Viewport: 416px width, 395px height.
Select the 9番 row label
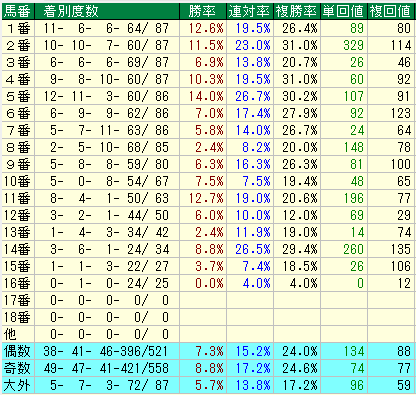click(17, 164)
